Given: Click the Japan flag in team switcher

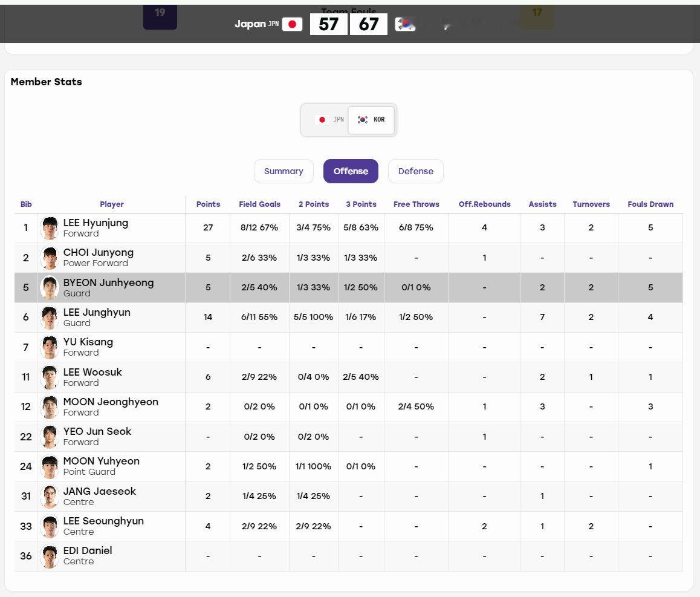Looking at the screenshot, I should [x=322, y=120].
